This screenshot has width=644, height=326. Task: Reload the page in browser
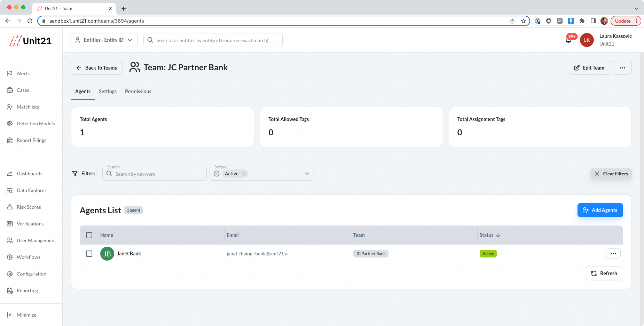click(30, 21)
